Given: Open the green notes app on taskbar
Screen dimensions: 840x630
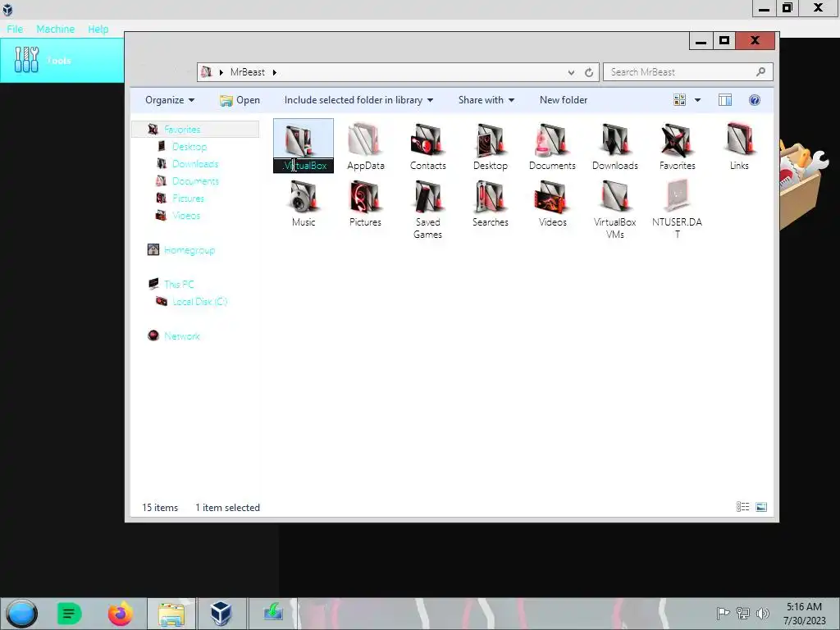Looking at the screenshot, I should (x=69, y=614).
